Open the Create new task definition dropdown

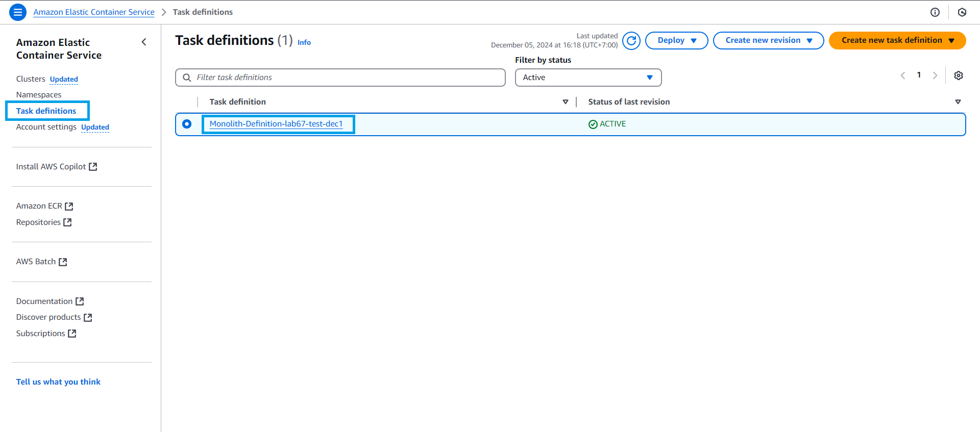coord(897,40)
